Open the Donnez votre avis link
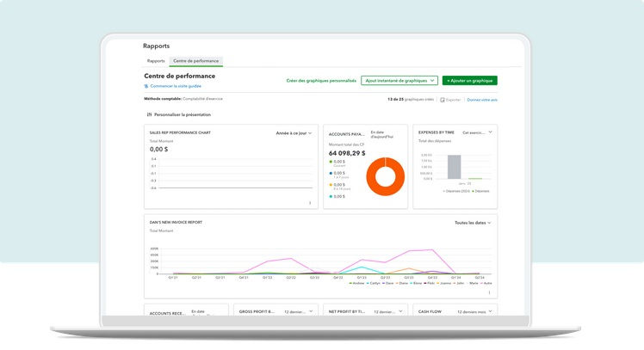This screenshot has width=644, height=350. click(x=482, y=100)
